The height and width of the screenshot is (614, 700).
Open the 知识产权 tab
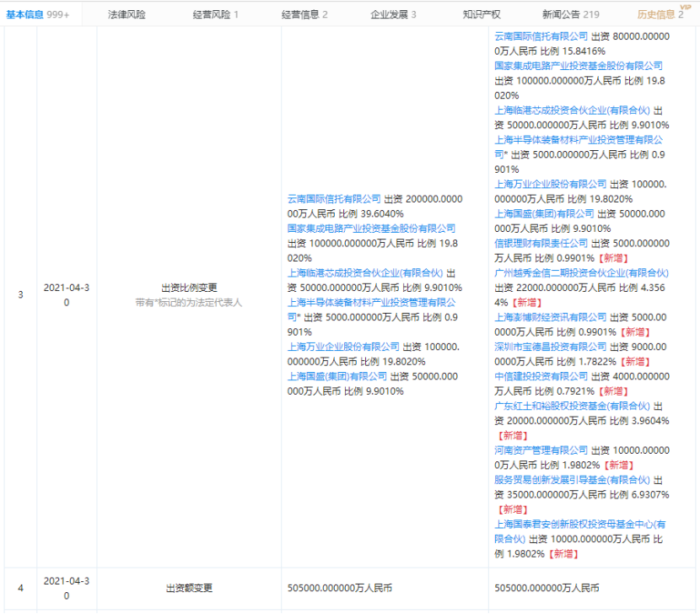coord(482,14)
